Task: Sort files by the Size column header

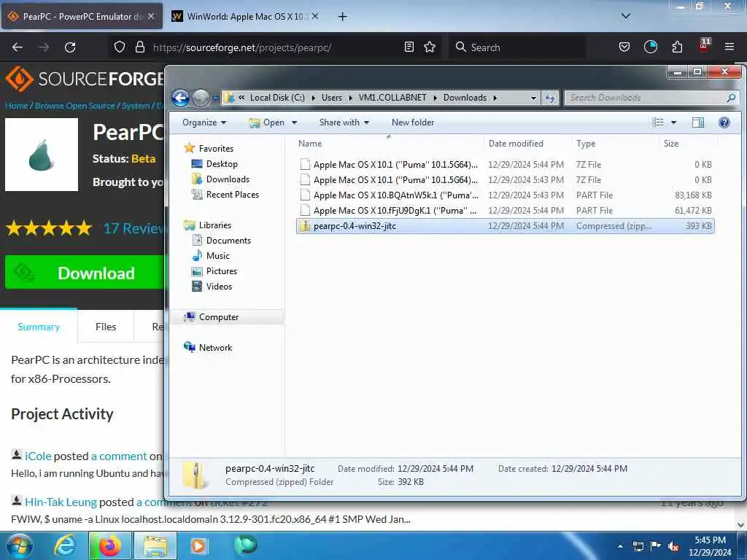Action: point(688,144)
